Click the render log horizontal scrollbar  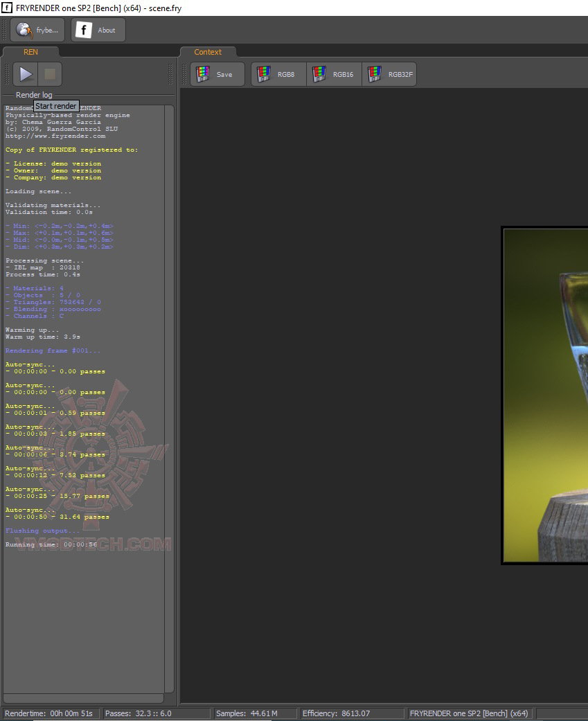point(84,698)
